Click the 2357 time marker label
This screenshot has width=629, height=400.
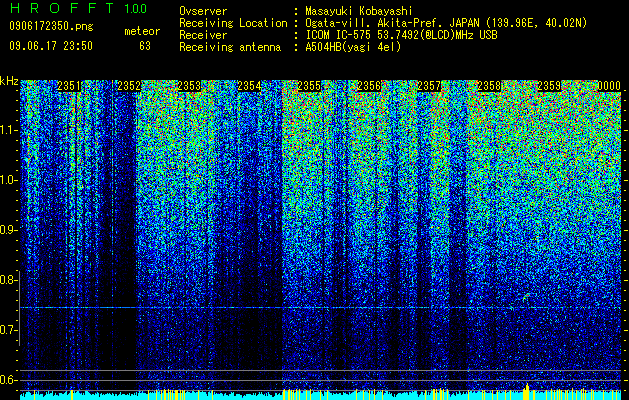tap(429, 86)
